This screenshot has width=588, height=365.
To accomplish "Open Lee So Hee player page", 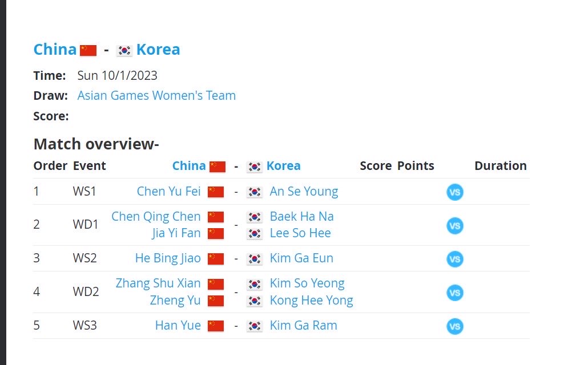I will [300, 233].
